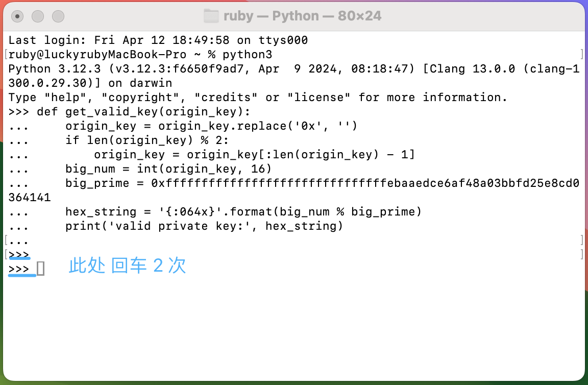Image resolution: width=588 pixels, height=385 pixels.
Task: Click the yellow minimize window button
Action: click(38, 16)
